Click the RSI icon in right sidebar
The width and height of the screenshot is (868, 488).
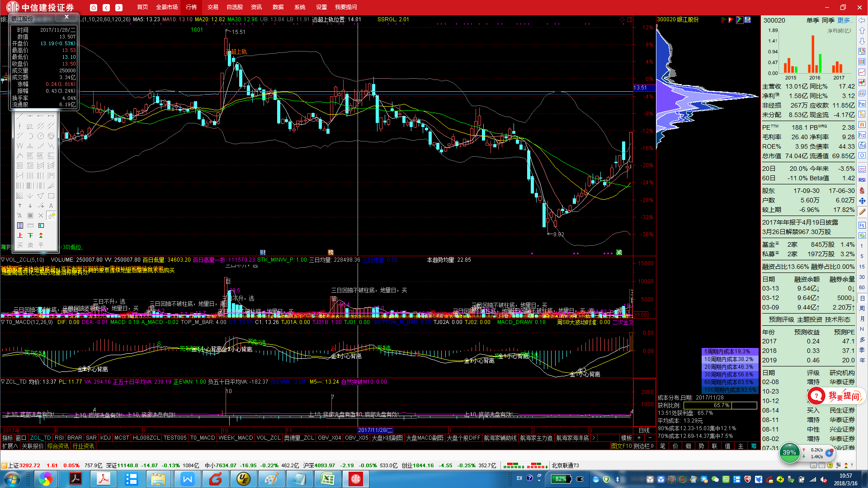(862, 180)
